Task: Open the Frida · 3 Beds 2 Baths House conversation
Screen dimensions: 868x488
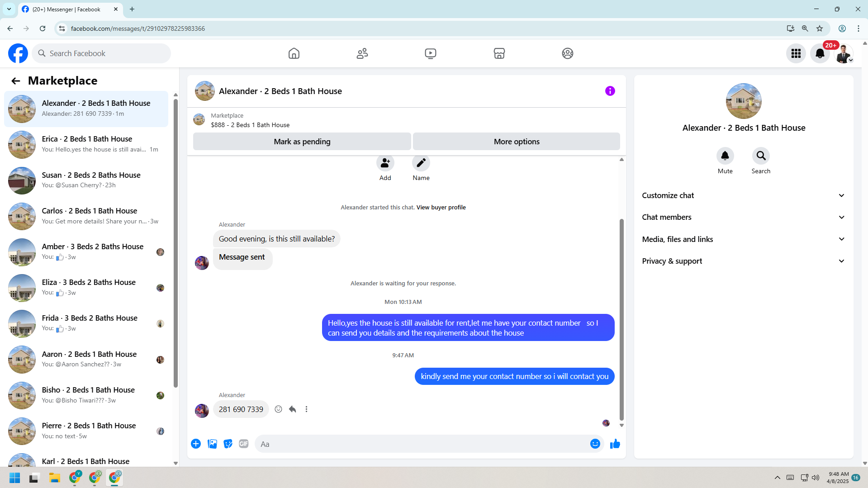Action: coord(86,323)
